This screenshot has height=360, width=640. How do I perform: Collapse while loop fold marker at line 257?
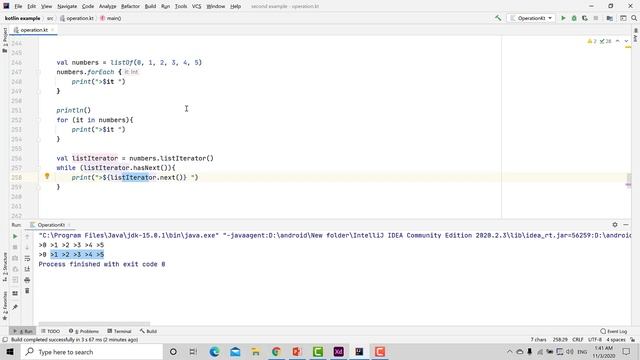[x=39, y=168]
